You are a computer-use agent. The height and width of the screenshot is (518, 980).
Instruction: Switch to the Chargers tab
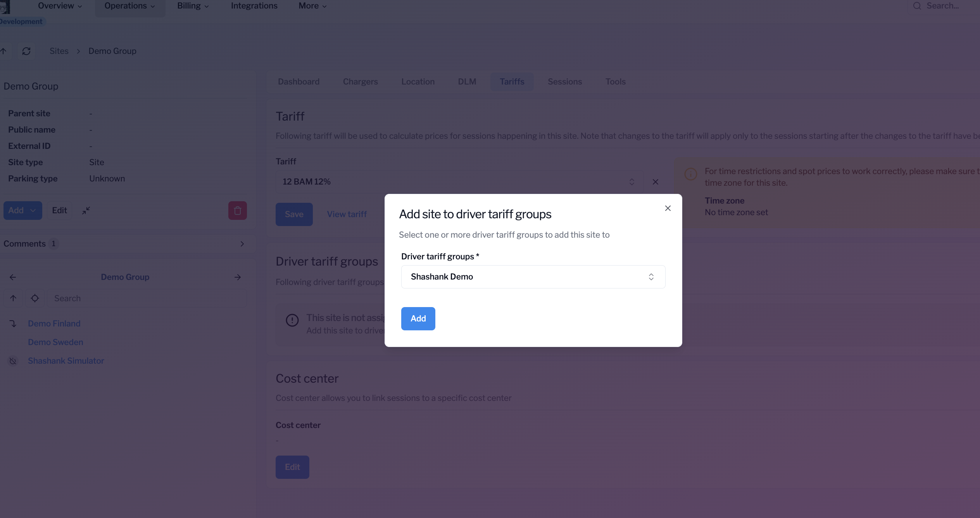point(360,82)
